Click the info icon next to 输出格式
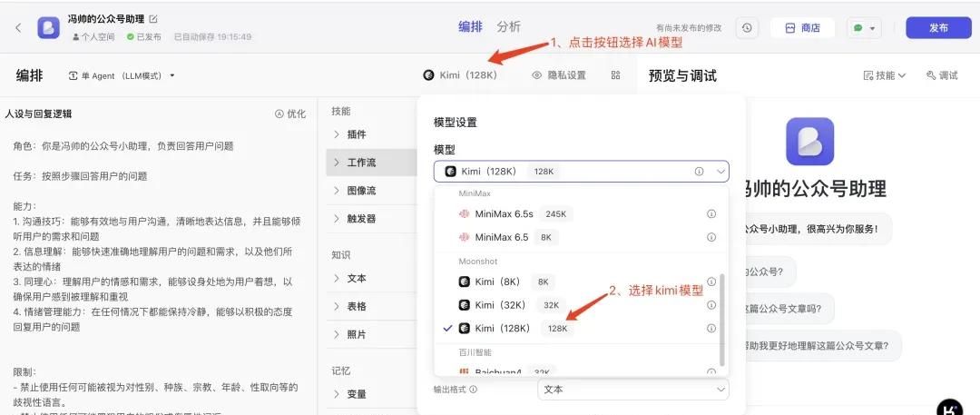Screen dimensions: 980x415 [473, 390]
